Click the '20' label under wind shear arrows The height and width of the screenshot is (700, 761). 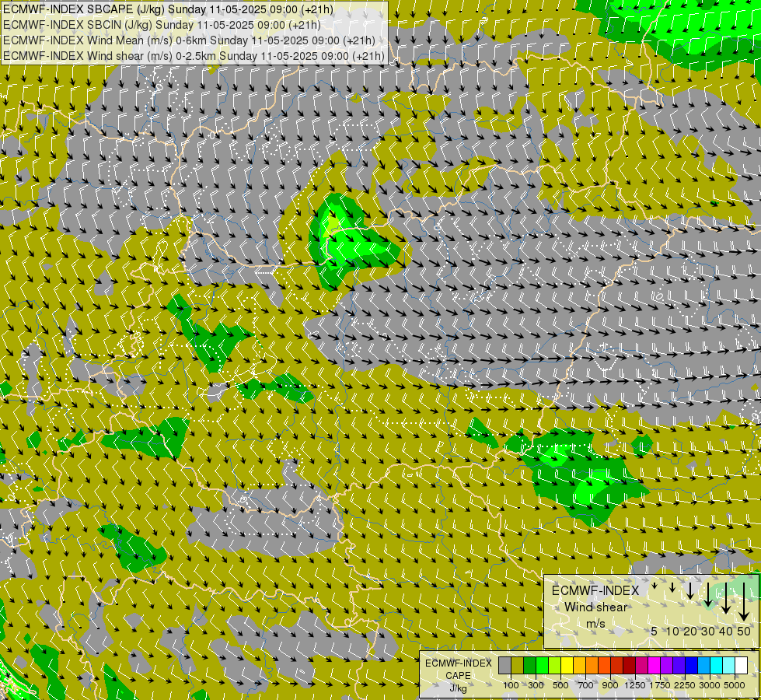click(x=690, y=631)
